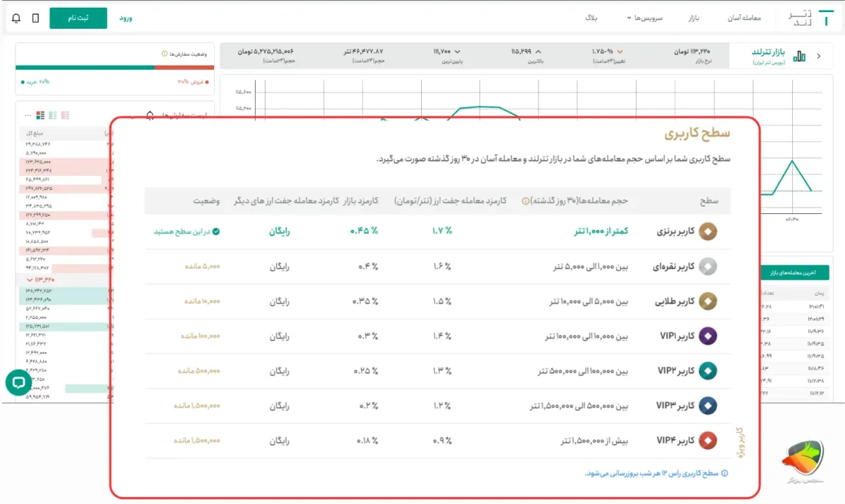Click the highest price up-chevron 115,299
This screenshot has width=845, height=504.
tap(539, 51)
